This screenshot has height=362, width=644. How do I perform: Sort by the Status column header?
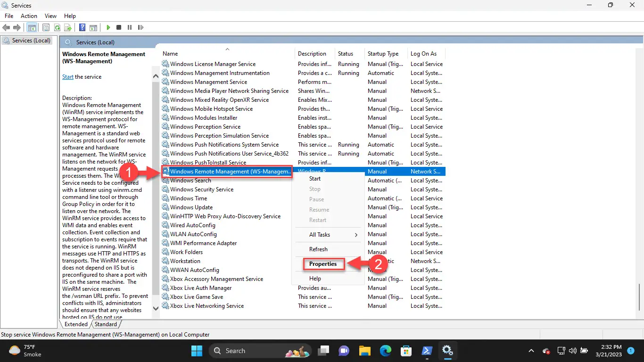350,53
